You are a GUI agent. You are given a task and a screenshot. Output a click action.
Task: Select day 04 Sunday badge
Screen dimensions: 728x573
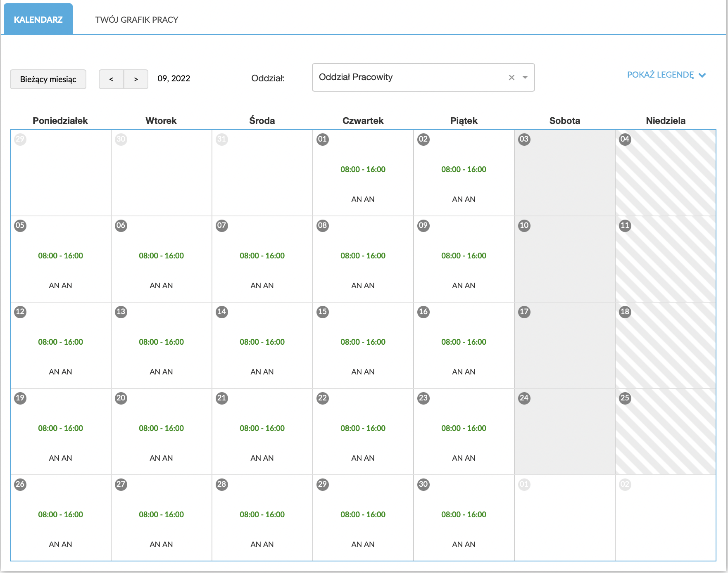pyautogui.click(x=625, y=139)
